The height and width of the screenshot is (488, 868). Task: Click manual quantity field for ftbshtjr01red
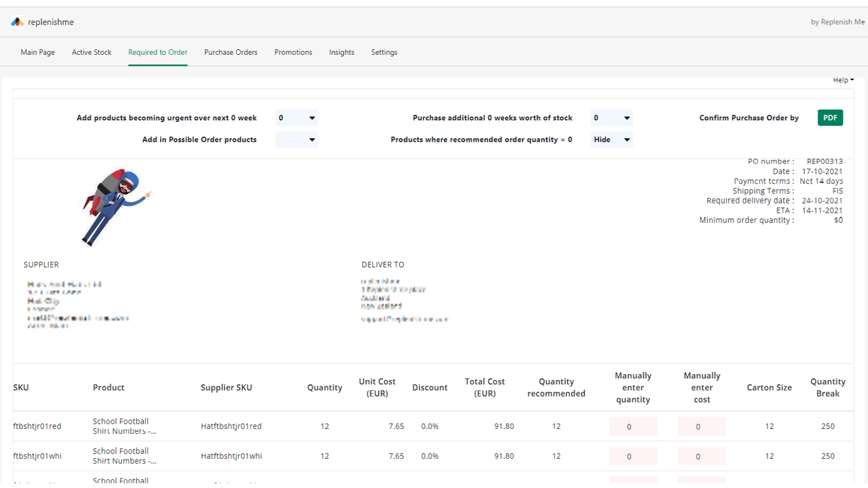[x=633, y=426]
